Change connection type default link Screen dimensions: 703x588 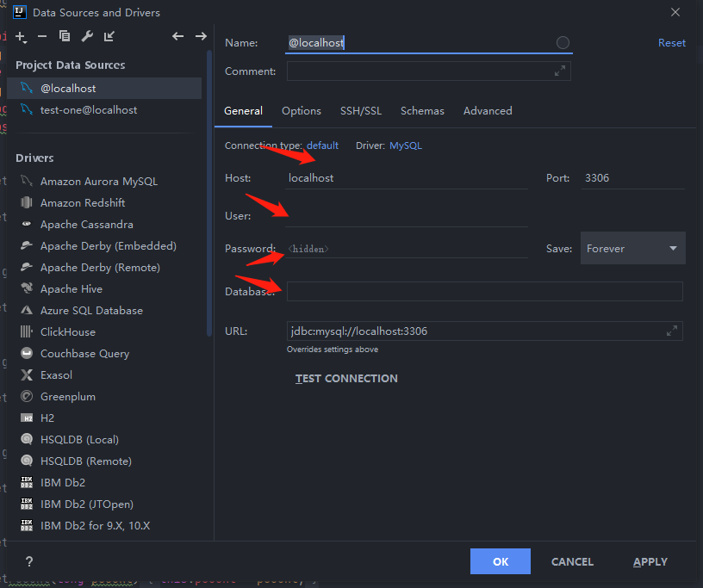pos(322,145)
